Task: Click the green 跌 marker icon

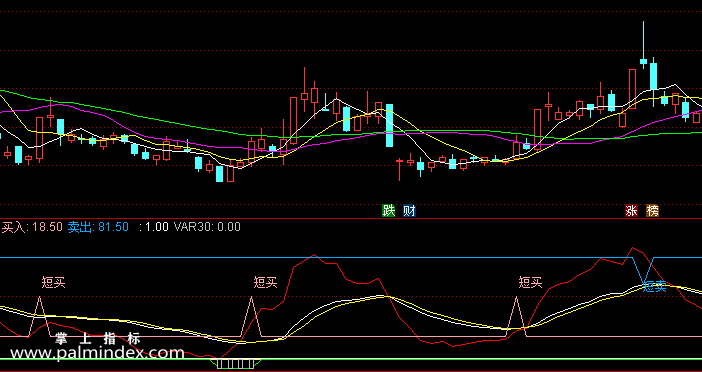Action: tap(389, 211)
